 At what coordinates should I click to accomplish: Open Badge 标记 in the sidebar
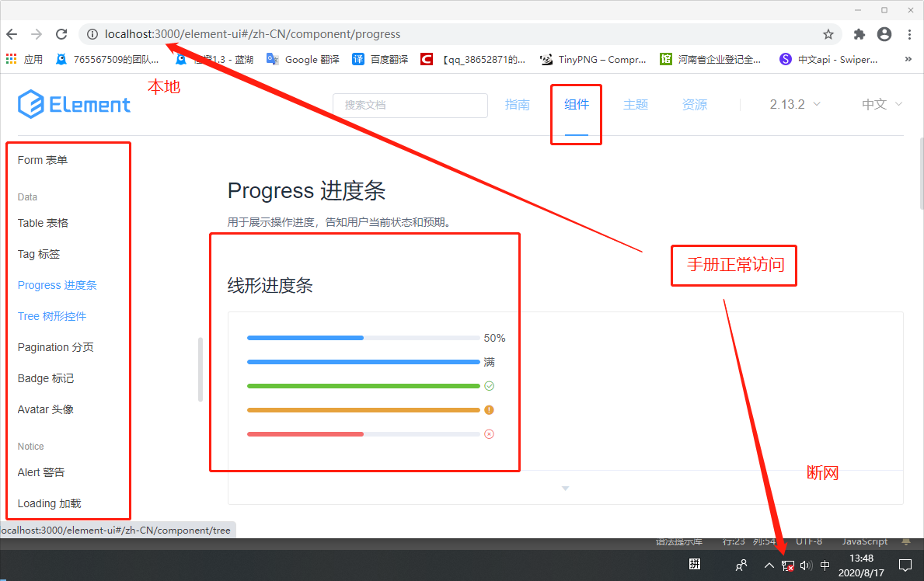[46, 378]
